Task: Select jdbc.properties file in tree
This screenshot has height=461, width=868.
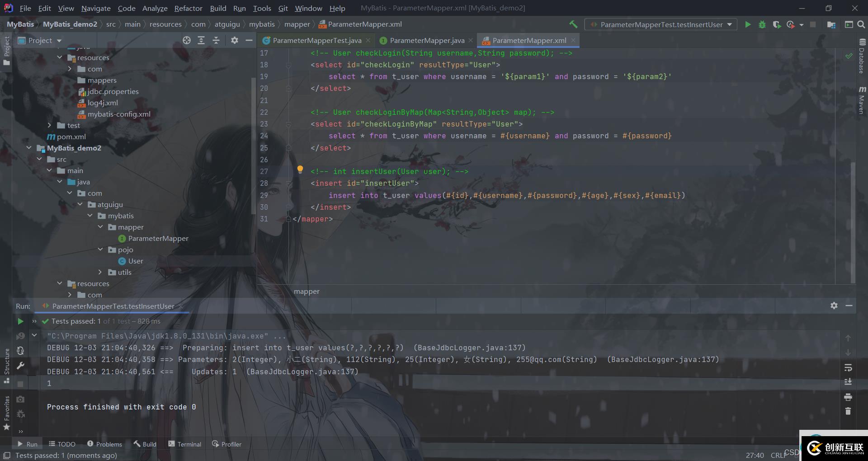Action: point(113,91)
